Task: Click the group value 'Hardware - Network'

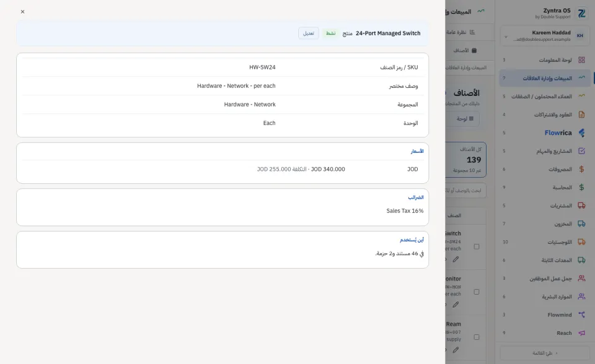Action: coord(250,105)
